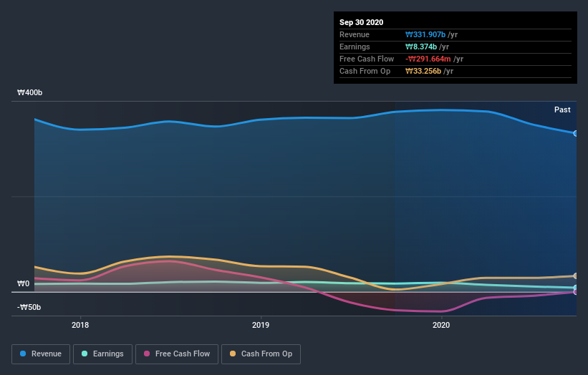Click the Cash From Op endpoint marker

point(576,276)
